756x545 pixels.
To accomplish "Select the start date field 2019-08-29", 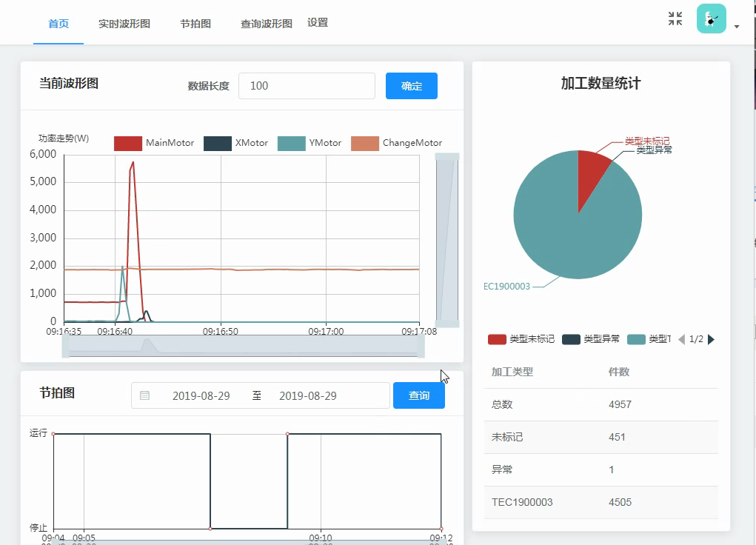I will 201,396.
